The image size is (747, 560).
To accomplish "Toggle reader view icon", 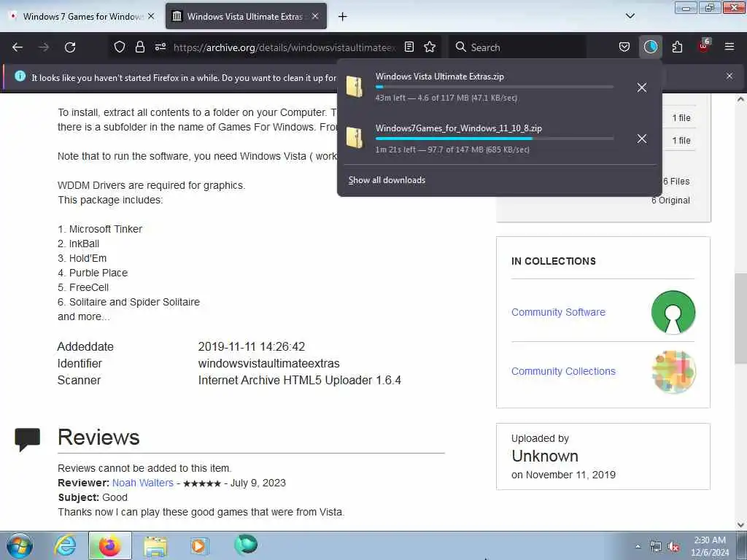I will [409, 47].
